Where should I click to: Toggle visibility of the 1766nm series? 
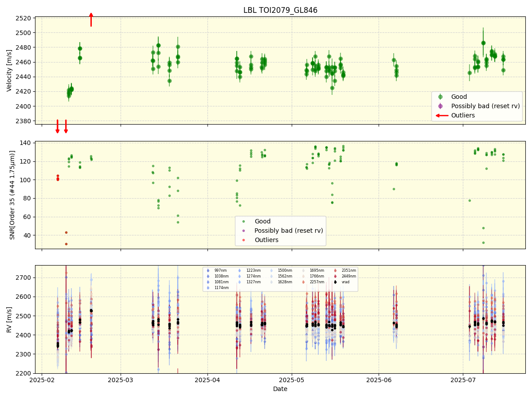coord(303,276)
